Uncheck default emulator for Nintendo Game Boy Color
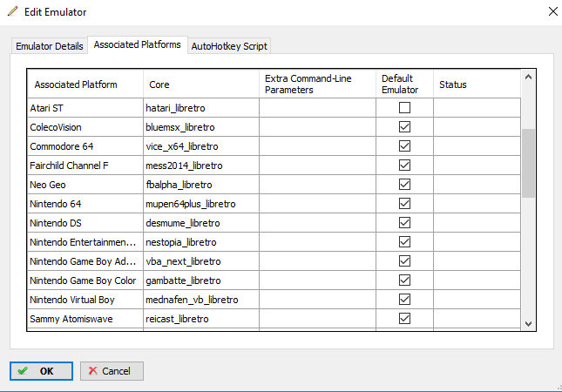Image resolution: width=562 pixels, height=392 pixels. [x=404, y=280]
